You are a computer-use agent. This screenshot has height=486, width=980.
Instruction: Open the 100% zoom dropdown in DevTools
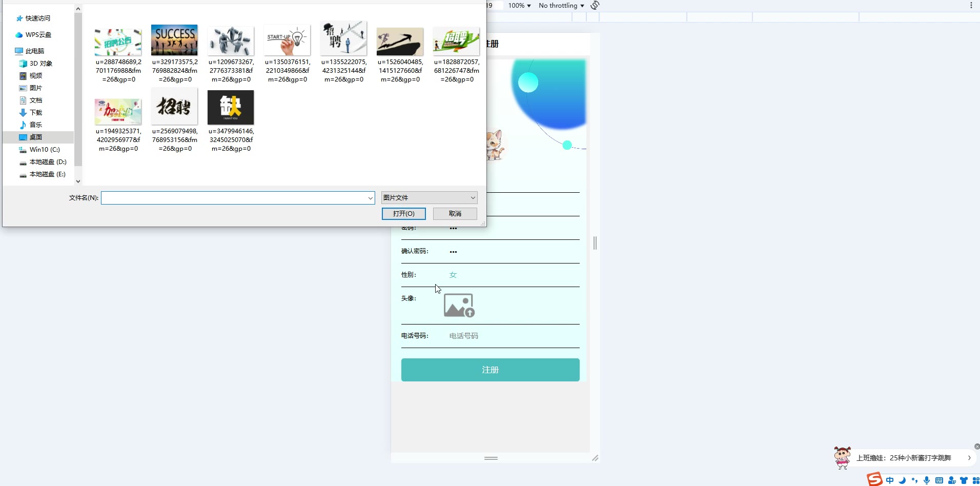pyautogui.click(x=520, y=6)
